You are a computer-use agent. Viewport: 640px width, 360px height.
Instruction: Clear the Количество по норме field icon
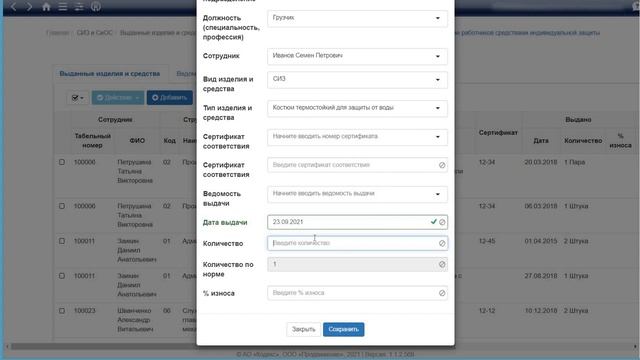click(x=442, y=264)
